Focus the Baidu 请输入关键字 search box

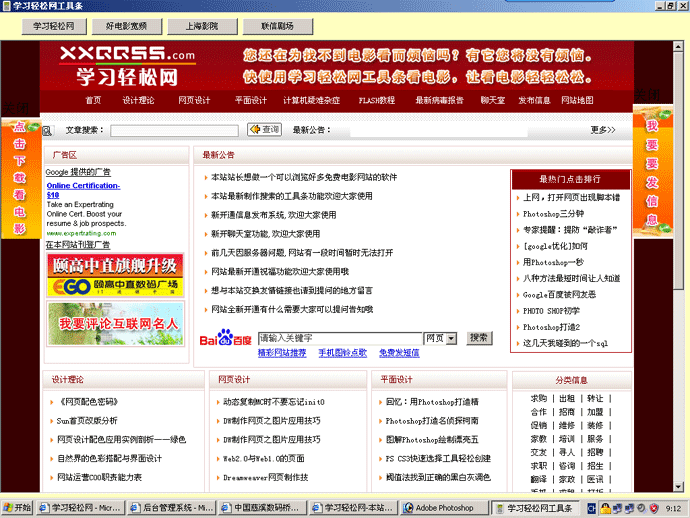tap(340, 338)
